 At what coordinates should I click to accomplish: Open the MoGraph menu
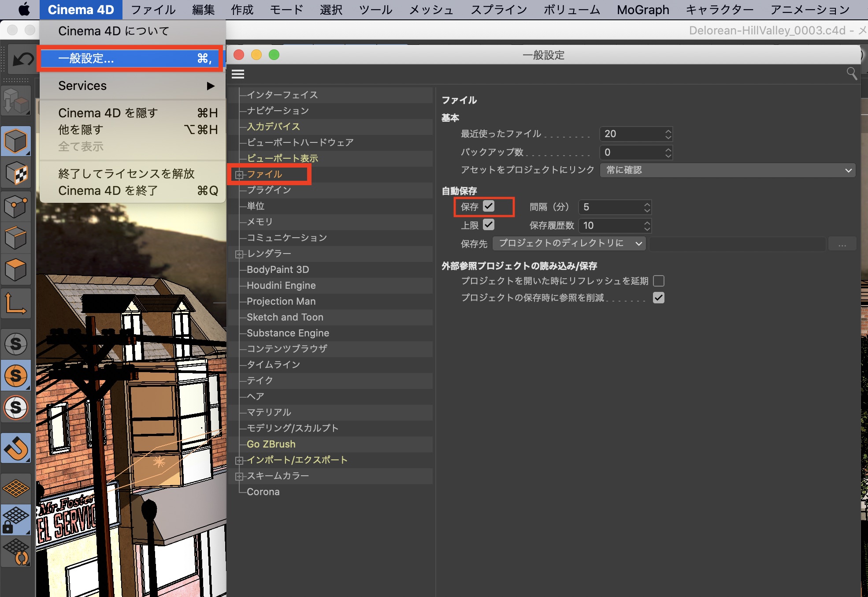tap(642, 10)
